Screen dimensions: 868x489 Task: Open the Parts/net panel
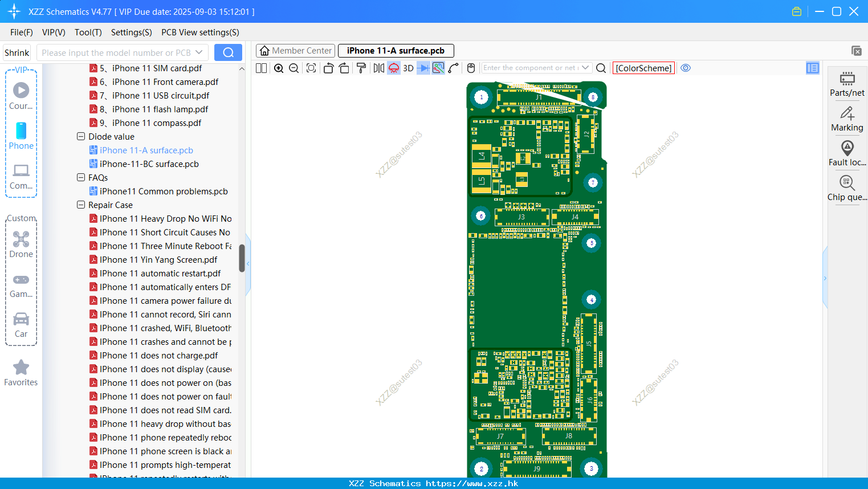(847, 84)
